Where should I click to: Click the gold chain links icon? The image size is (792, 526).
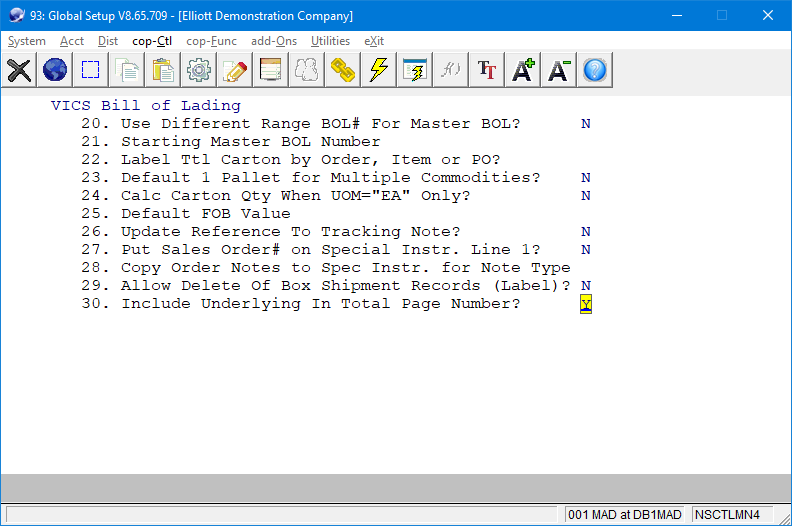point(343,70)
